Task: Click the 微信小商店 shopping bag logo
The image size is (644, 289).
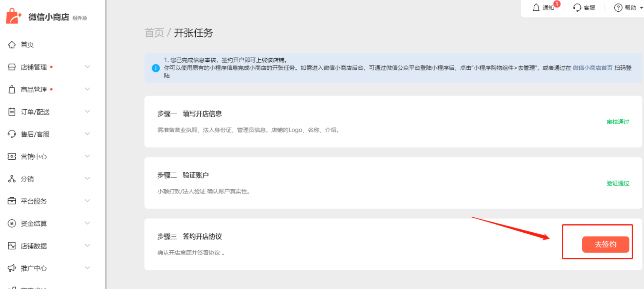Action: pyautogui.click(x=14, y=17)
